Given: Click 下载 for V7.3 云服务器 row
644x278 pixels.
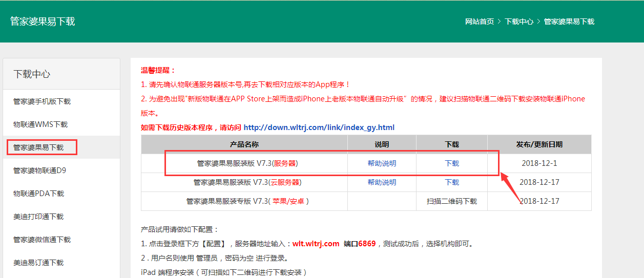Looking at the screenshot, I should (452, 182).
